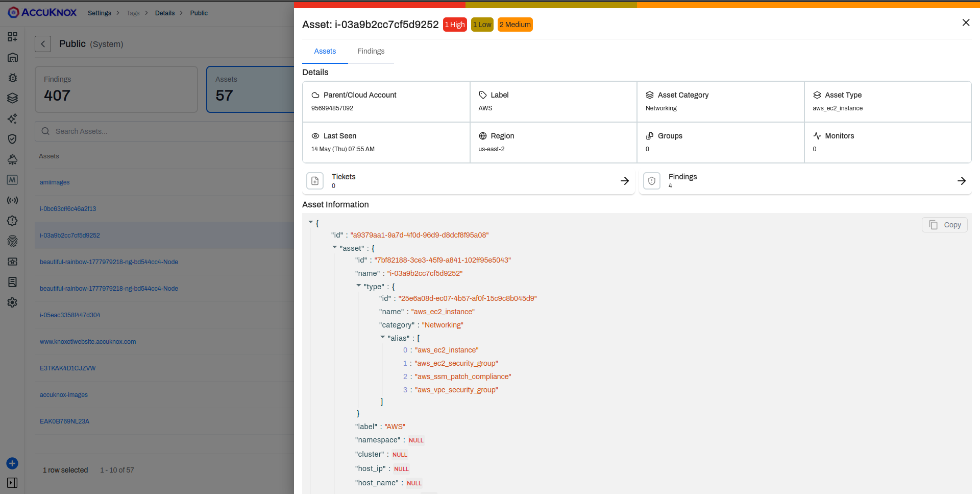Open the camera-like collectors icon in sidebar
The height and width of the screenshot is (494, 980).
(x=13, y=262)
